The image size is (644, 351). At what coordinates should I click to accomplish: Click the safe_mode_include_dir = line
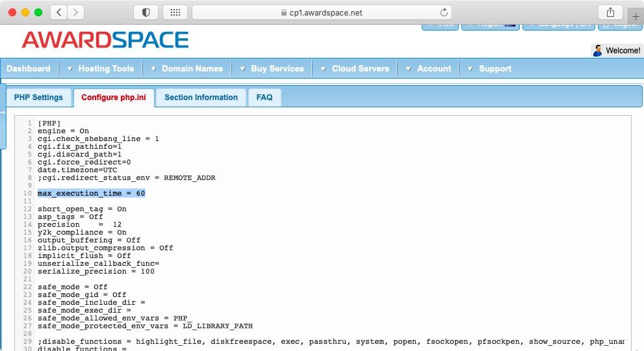pyautogui.click(x=91, y=303)
